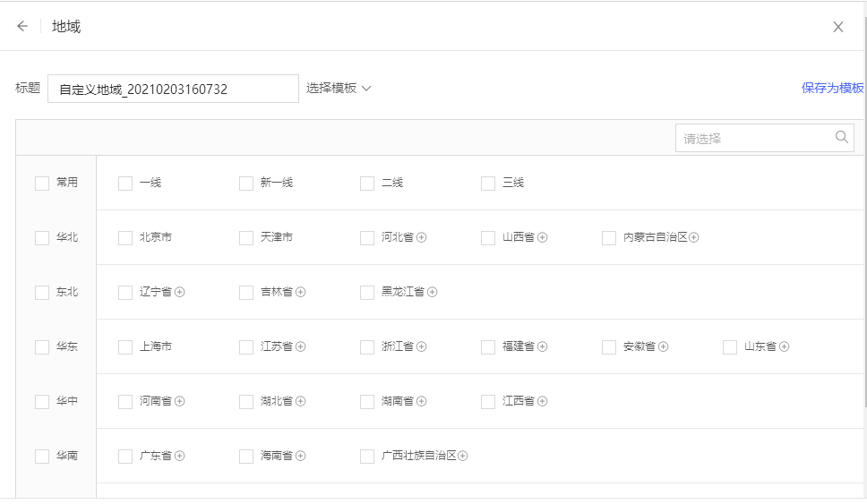Select the 海南省 checkbox

click(x=246, y=456)
